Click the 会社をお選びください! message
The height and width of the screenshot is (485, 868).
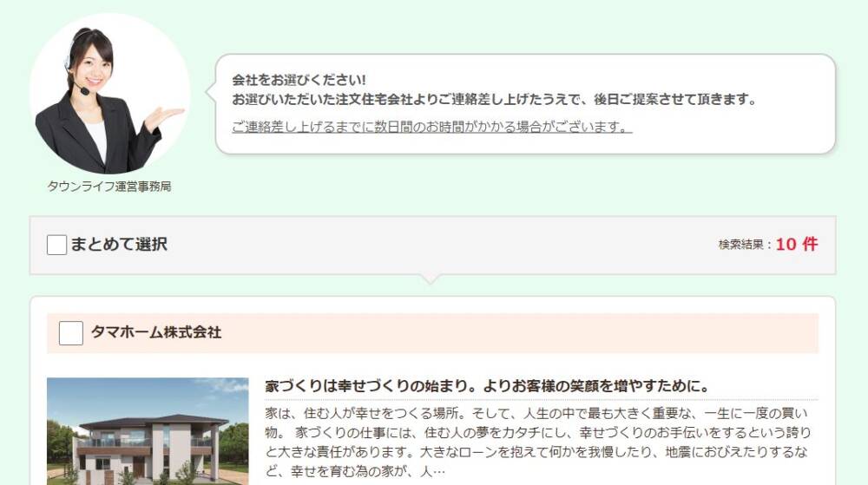coord(299,80)
